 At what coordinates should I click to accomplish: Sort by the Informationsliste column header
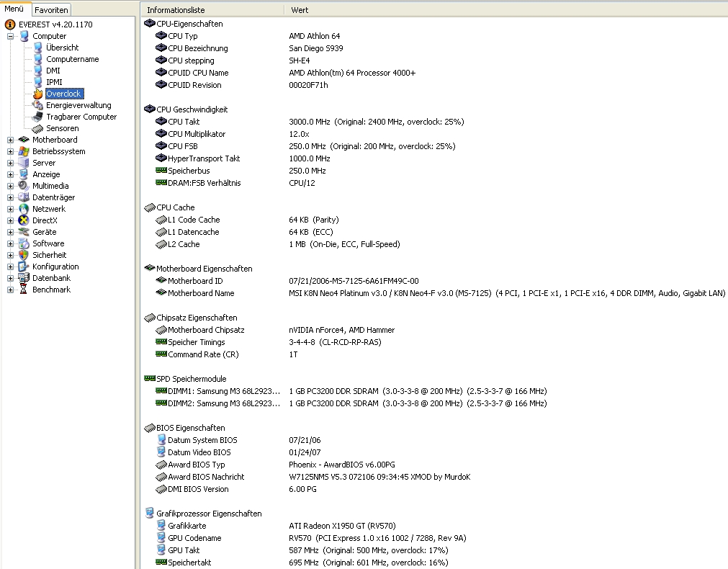(x=212, y=10)
